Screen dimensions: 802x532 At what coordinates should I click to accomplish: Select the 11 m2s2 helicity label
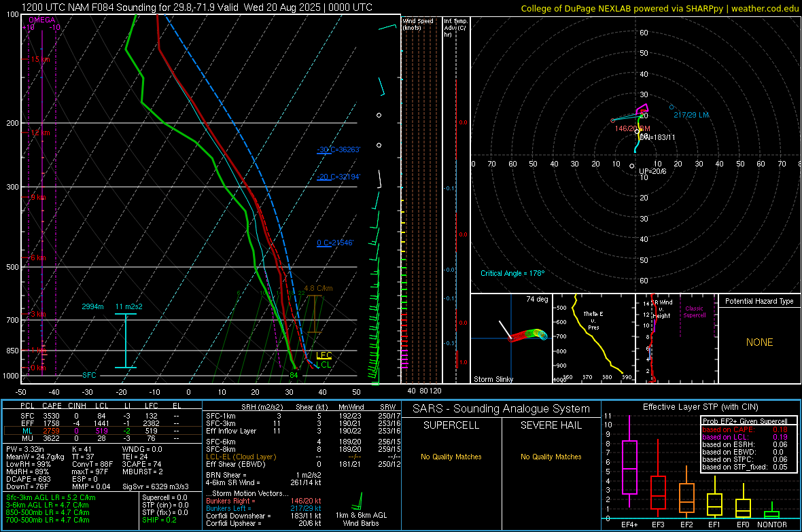(x=129, y=306)
